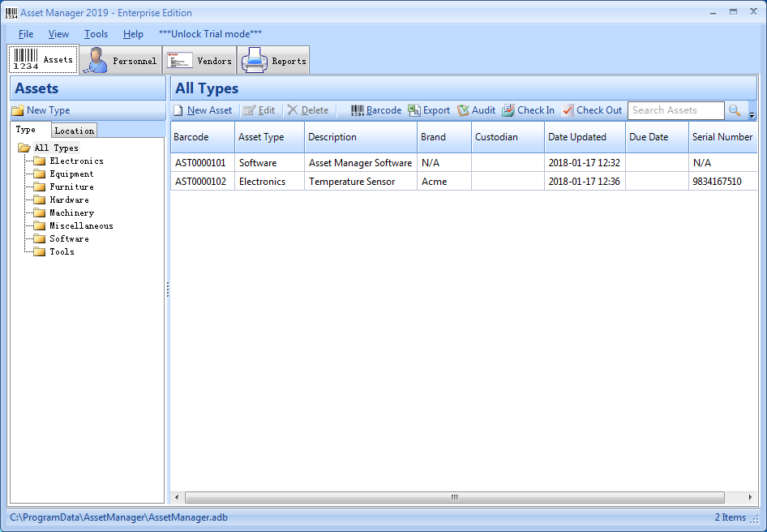This screenshot has width=767, height=532.
Task: Click the All Types open folder icon
Action: 24,148
